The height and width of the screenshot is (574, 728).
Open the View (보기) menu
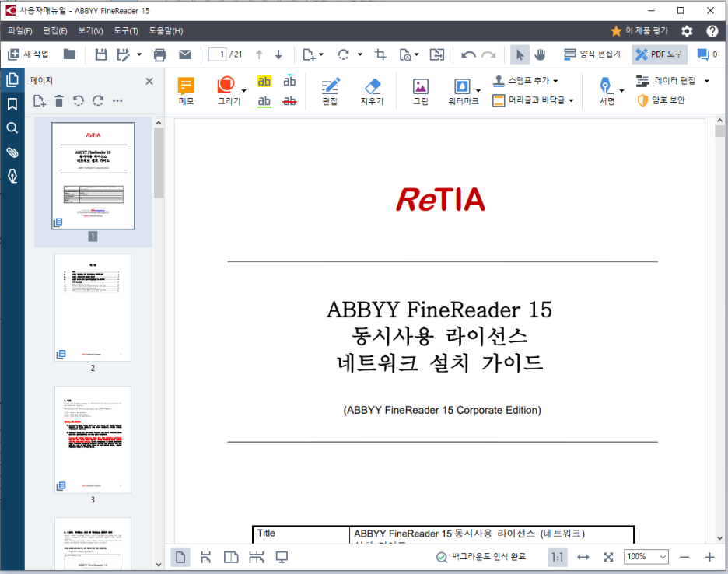pos(90,30)
